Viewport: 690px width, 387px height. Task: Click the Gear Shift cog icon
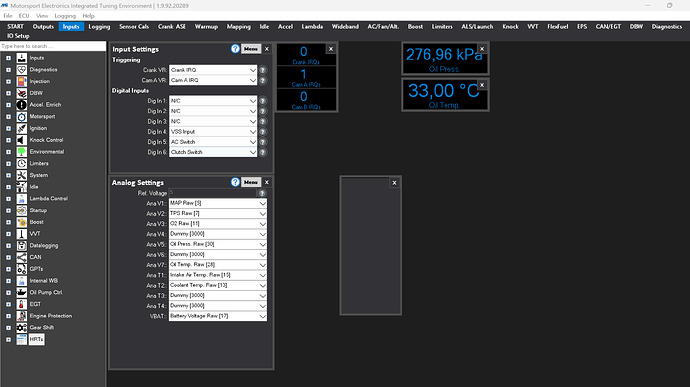coord(22,328)
